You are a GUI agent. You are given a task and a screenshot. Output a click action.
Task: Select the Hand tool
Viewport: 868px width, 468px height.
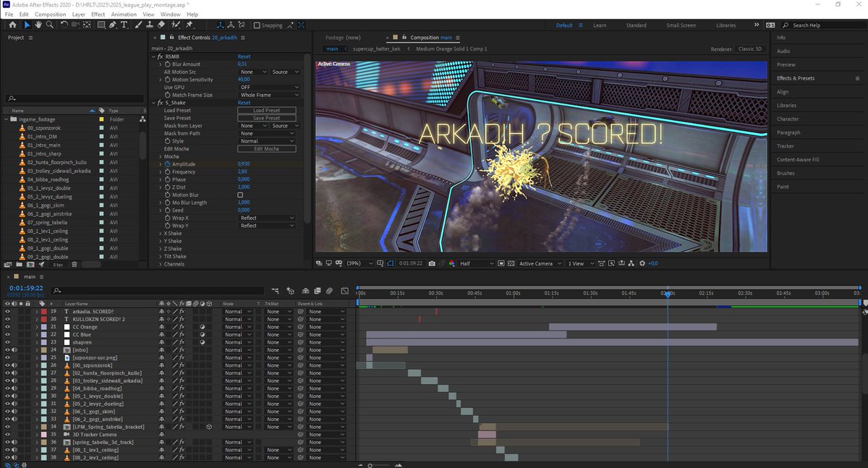point(38,25)
